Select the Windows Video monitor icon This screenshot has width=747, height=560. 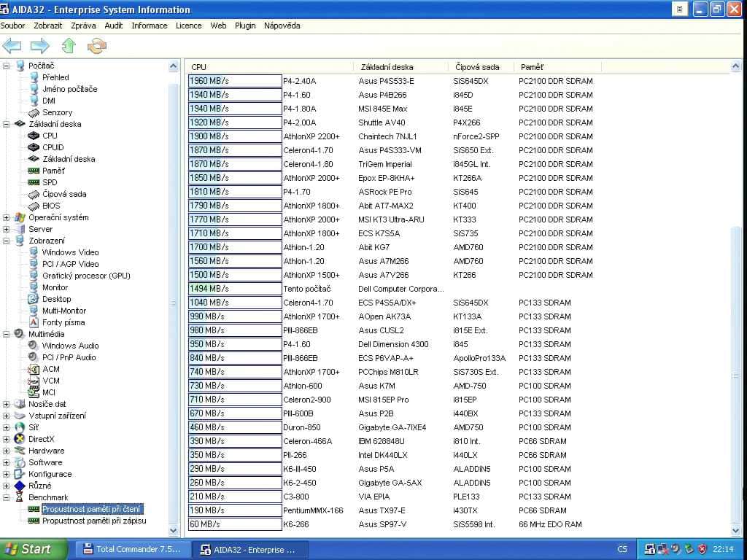coord(34,252)
